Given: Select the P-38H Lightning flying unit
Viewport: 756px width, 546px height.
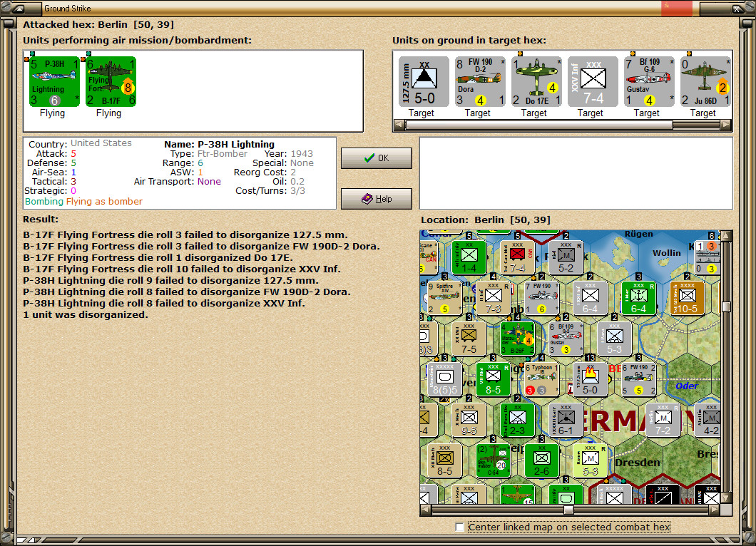Looking at the screenshot, I should click(54, 81).
